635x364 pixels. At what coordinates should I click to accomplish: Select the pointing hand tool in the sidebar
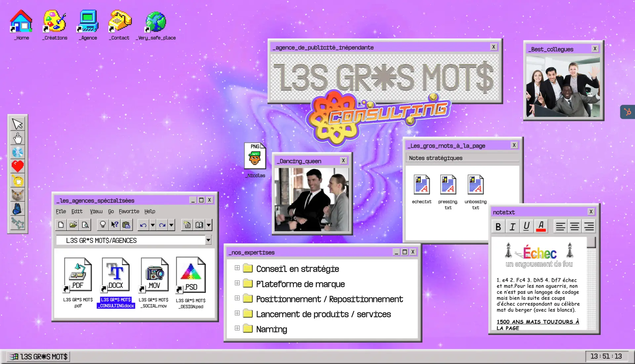[18, 138]
